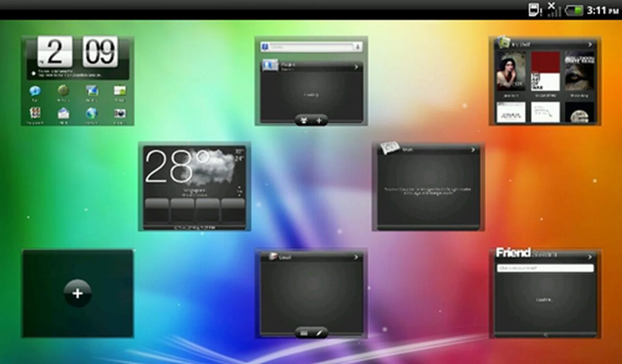The height and width of the screenshot is (364, 622).
Task: Select the Mail widget home panel
Action: tap(428, 187)
